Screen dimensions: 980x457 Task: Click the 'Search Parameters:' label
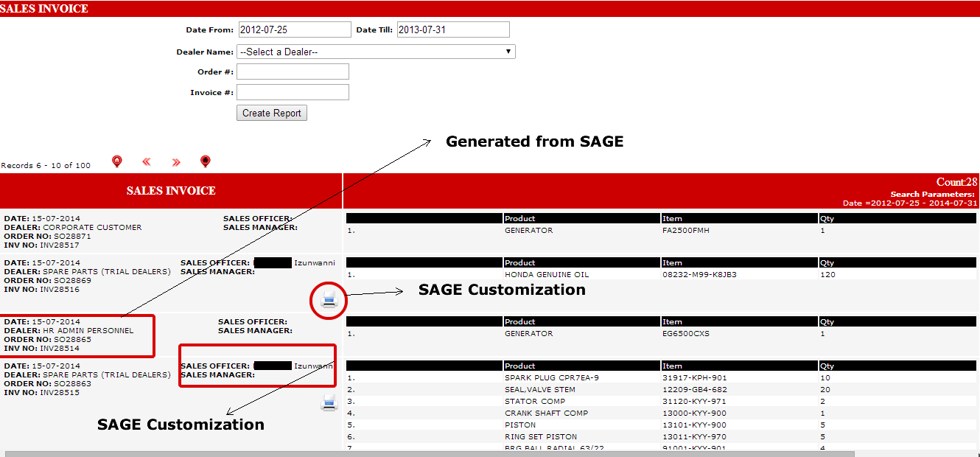932,195
